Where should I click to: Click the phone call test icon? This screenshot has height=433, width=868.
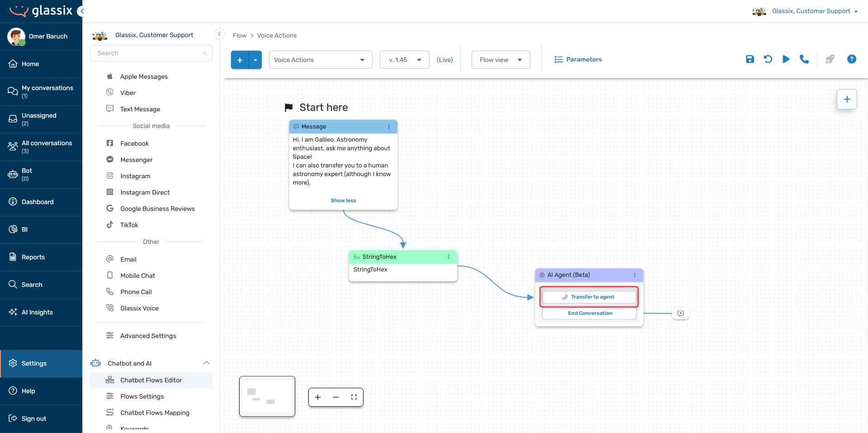click(804, 59)
